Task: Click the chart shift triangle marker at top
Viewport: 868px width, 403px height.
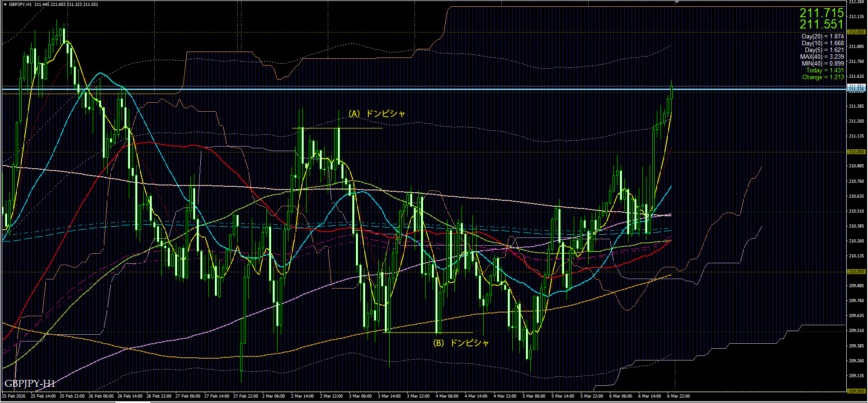Action: pos(677,2)
